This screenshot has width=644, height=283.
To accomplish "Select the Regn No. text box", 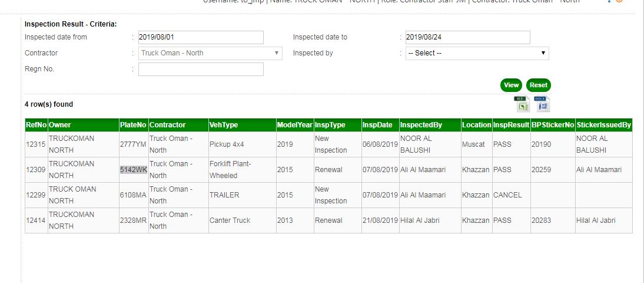I will 201,70.
